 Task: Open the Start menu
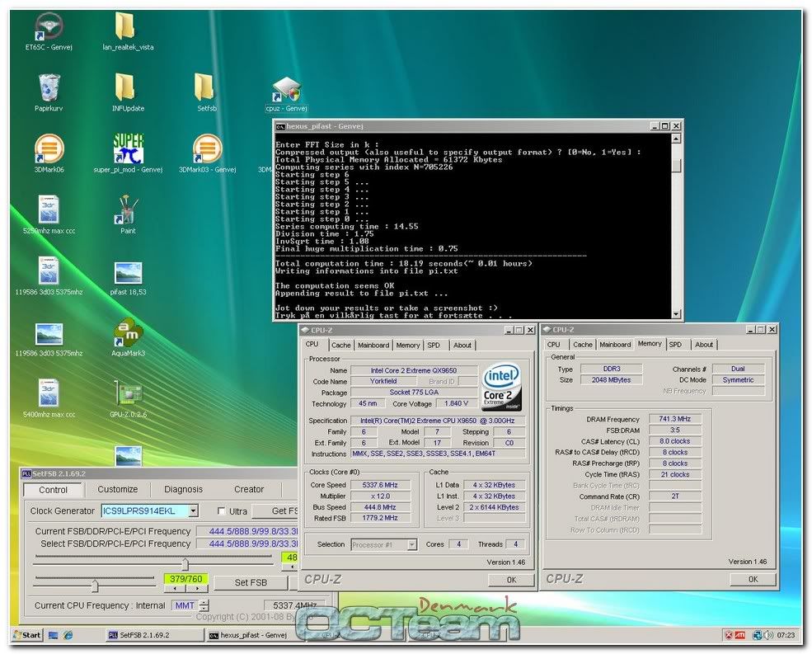point(27,635)
